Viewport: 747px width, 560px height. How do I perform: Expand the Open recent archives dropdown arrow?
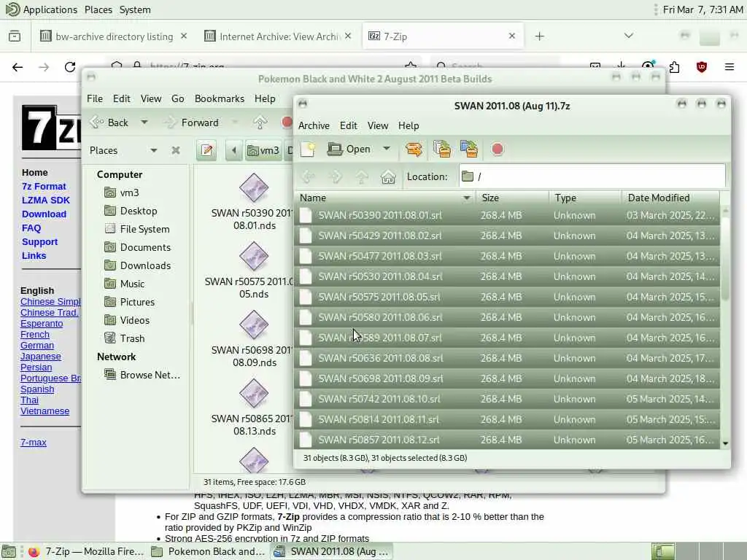(387, 149)
